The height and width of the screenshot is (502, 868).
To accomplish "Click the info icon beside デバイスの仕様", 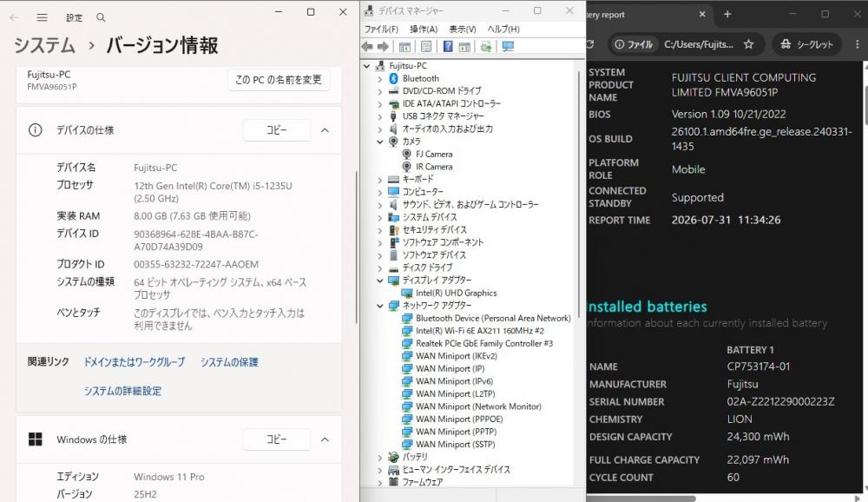I will coord(35,130).
